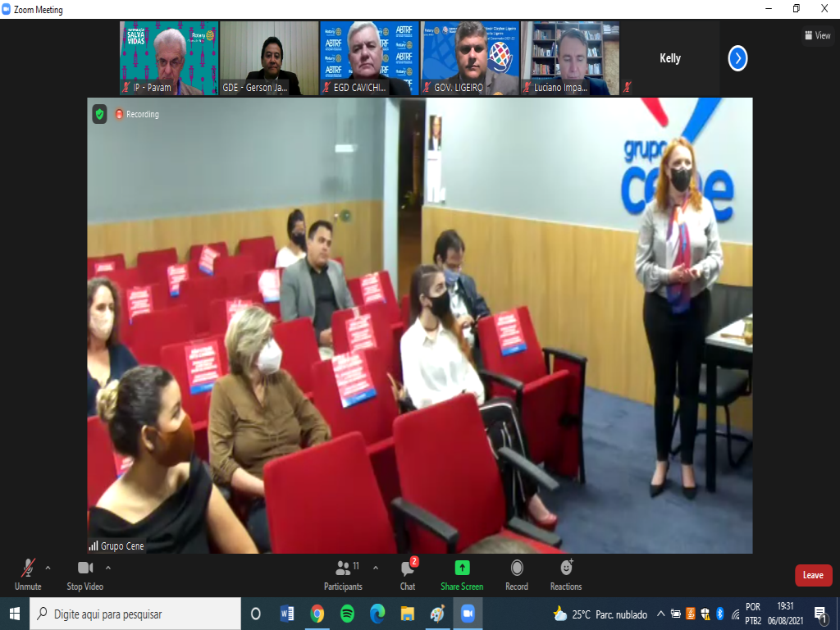Open Google Chrome from the taskbar
This screenshot has height=630, width=840.
tap(317, 614)
